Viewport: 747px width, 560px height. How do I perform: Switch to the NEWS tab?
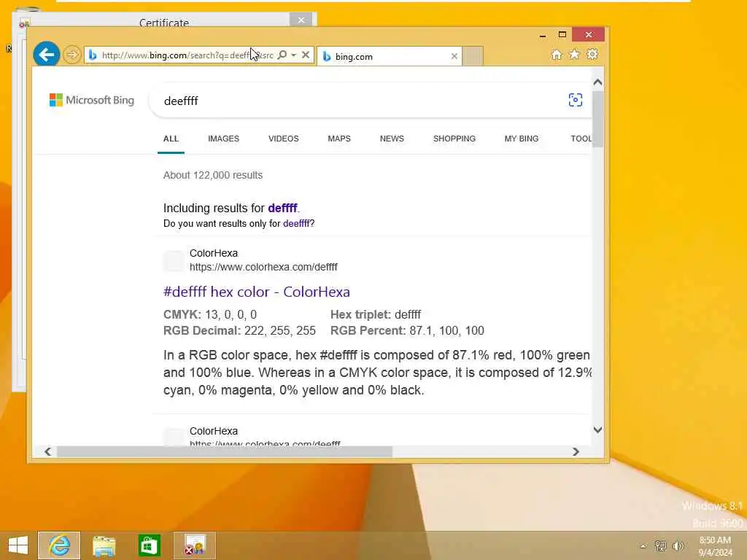(x=392, y=139)
